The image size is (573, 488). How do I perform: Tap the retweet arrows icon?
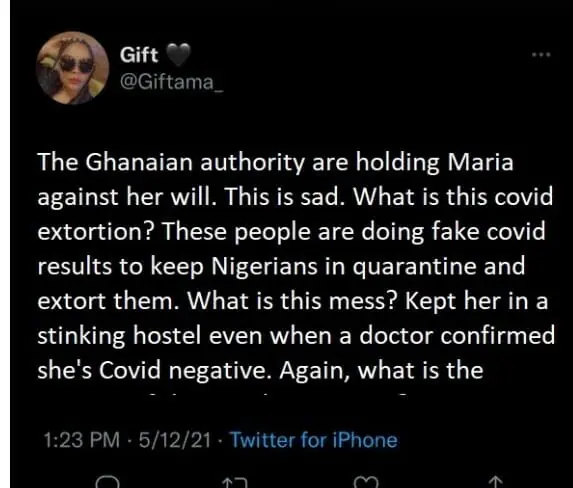click(x=235, y=483)
